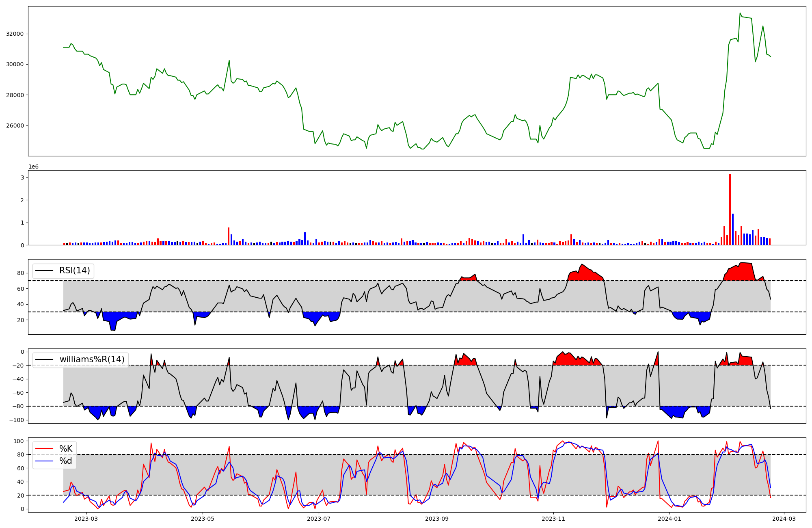Screen dimensions: 812x528
Task: Click the williams%R(14) legend label
Action: [x=92, y=359]
